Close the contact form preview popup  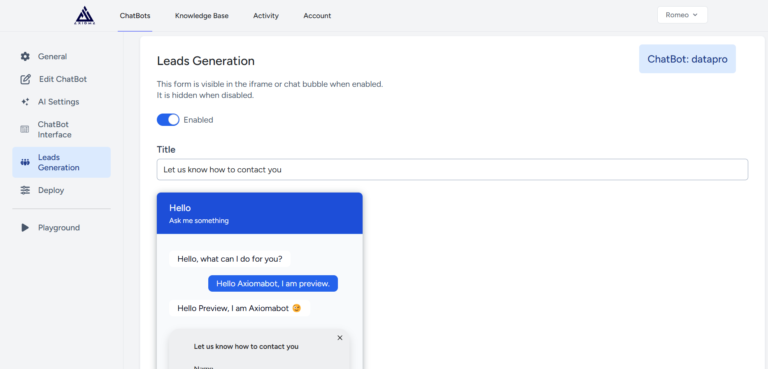340,338
